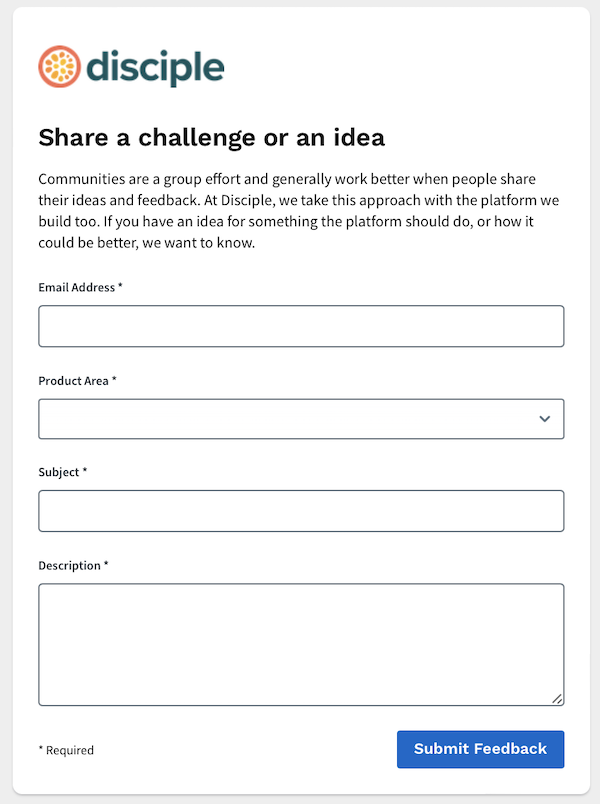Click the '* Required' footnote

point(66,750)
